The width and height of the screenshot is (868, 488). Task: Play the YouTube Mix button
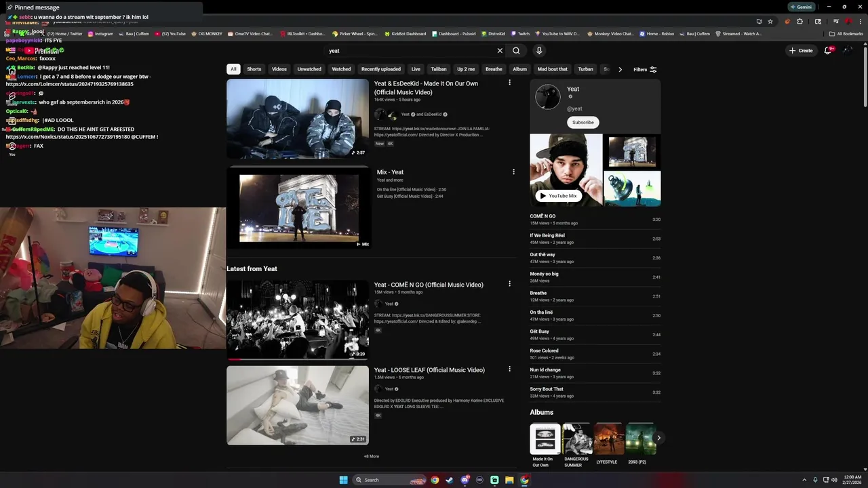pyautogui.click(x=558, y=196)
